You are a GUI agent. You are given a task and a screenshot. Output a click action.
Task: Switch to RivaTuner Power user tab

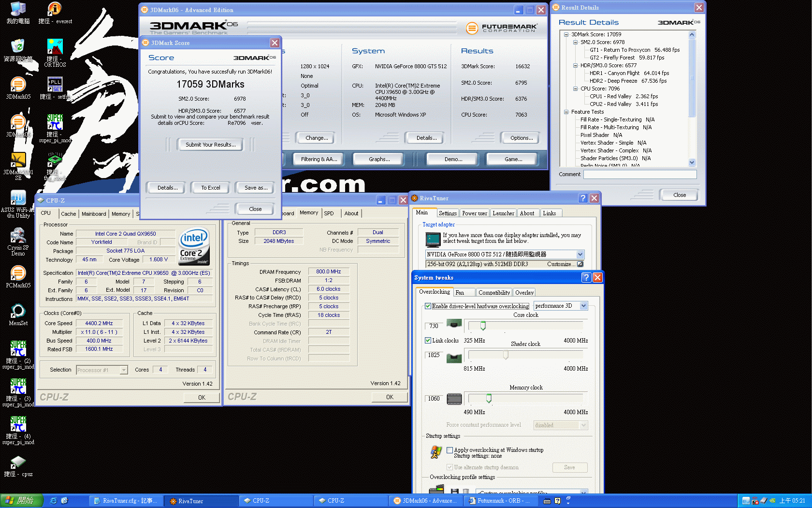tap(475, 213)
